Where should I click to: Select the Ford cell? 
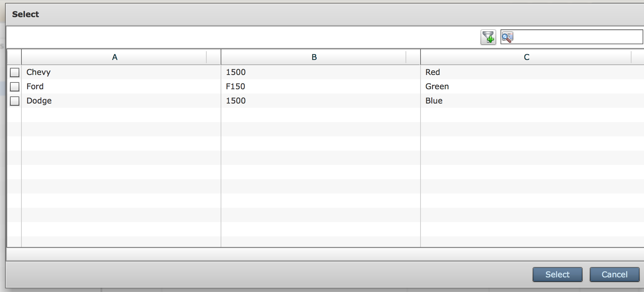click(x=121, y=86)
